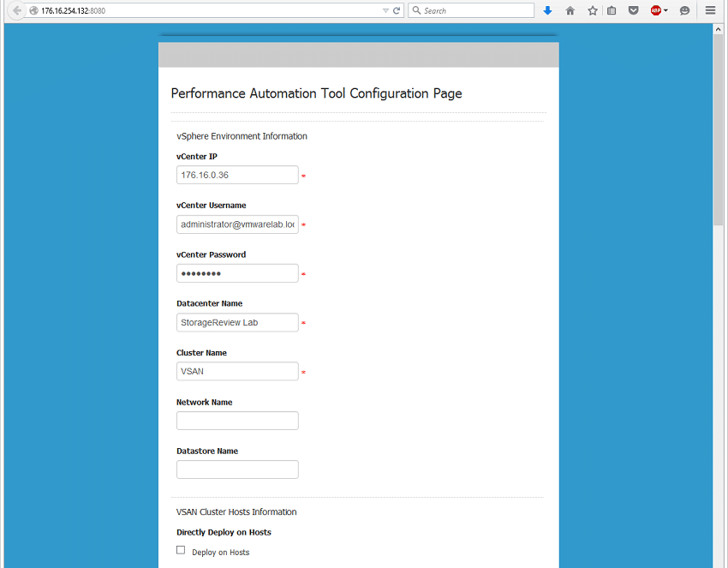Click the VSAN Cluster Hosts Information heading
Viewport: 728px width, 568px height.
pyautogui.click(x=236, y=511)
